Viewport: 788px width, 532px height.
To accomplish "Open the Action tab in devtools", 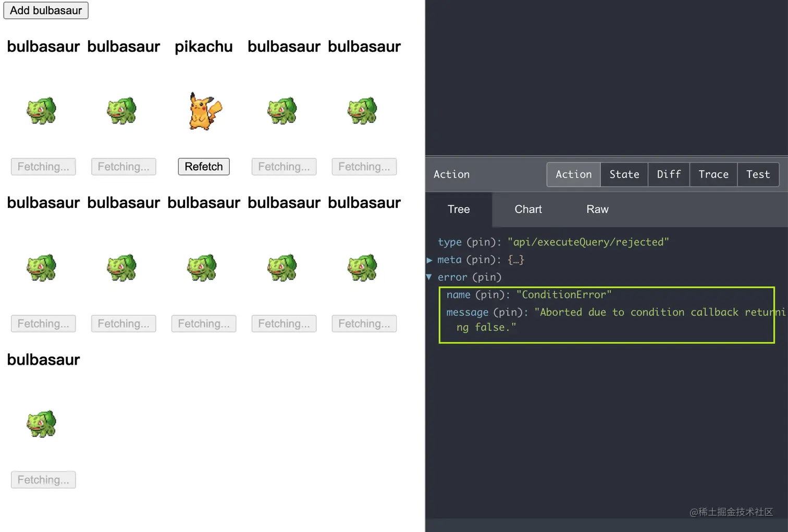I will (x=573, y=175).
